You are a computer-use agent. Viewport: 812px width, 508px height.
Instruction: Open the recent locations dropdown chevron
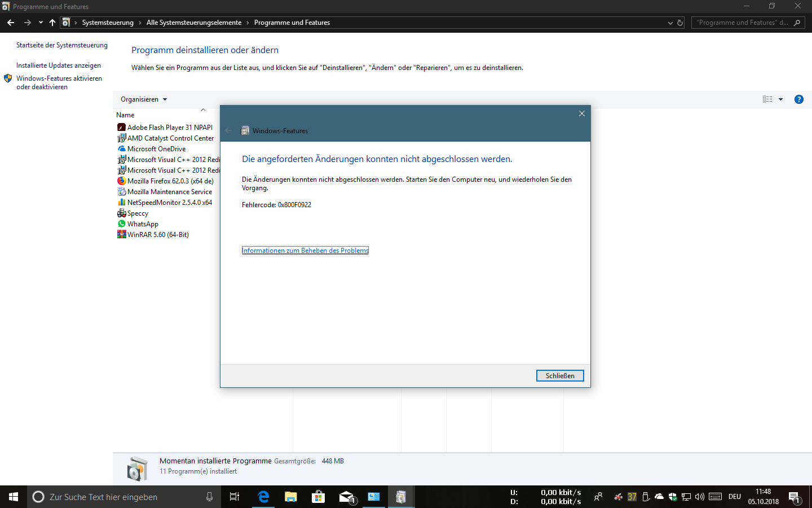41,23
